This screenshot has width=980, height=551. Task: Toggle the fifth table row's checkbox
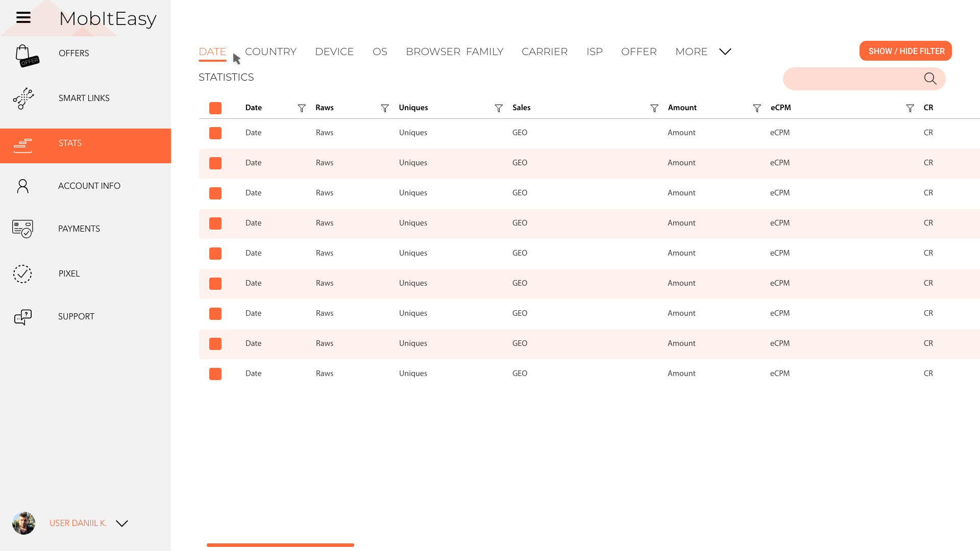215,254
